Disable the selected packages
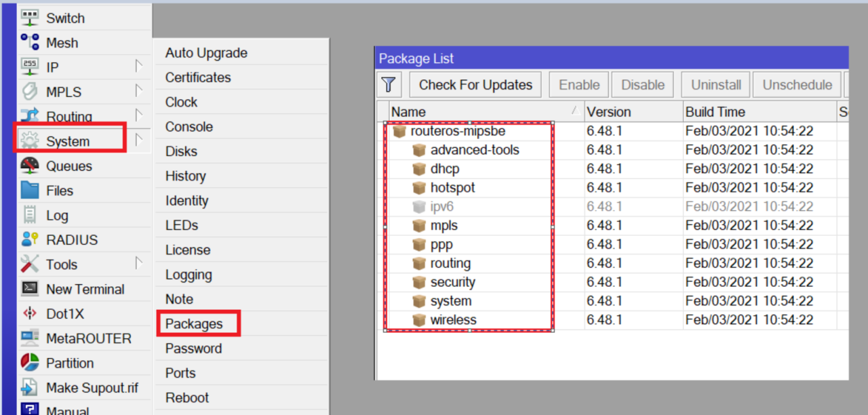This screenshot has width=868, height=415. coord(642,84)
